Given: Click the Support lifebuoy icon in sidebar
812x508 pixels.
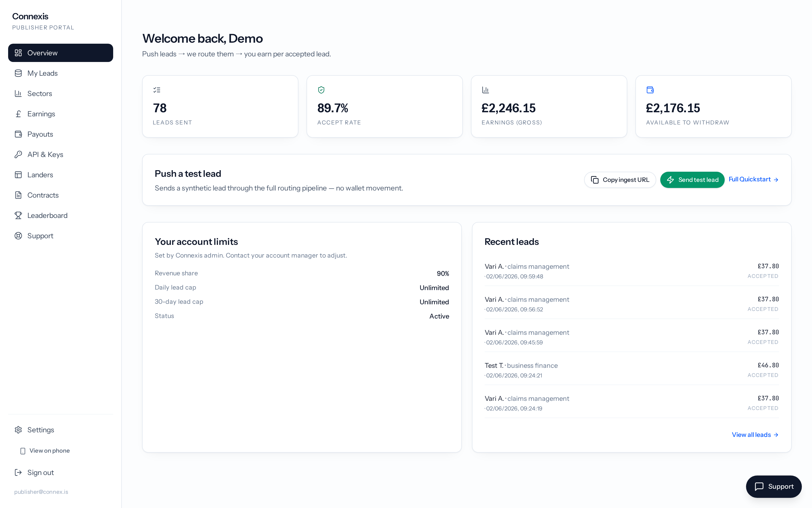Looking at the screenshot, I should click(18, 236).
